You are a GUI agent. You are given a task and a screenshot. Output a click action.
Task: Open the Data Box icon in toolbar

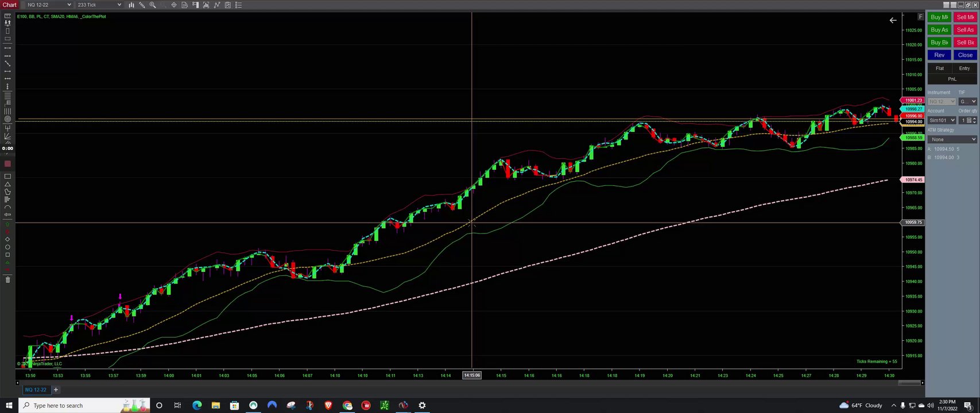(x=184, y=5)
